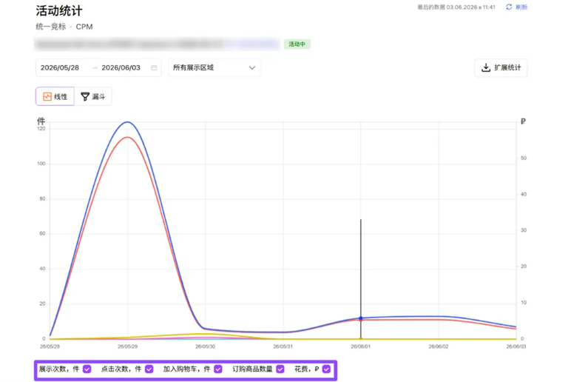The width and height of the screenshot is (588, 382).
Task: Click the download icon on 扩展统计
Action: point(486,67)
